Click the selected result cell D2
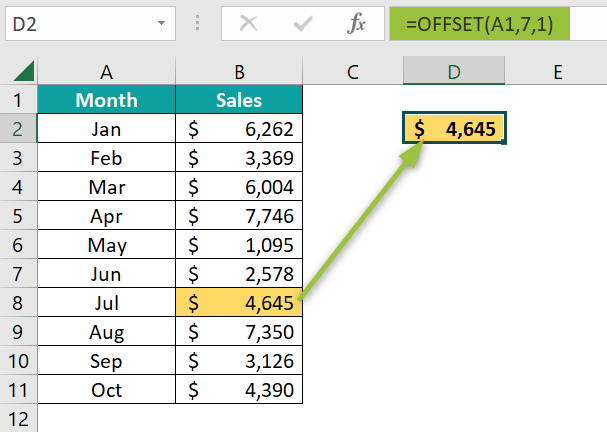This screenshot has width=607, height=432. (x=454, y=128)
